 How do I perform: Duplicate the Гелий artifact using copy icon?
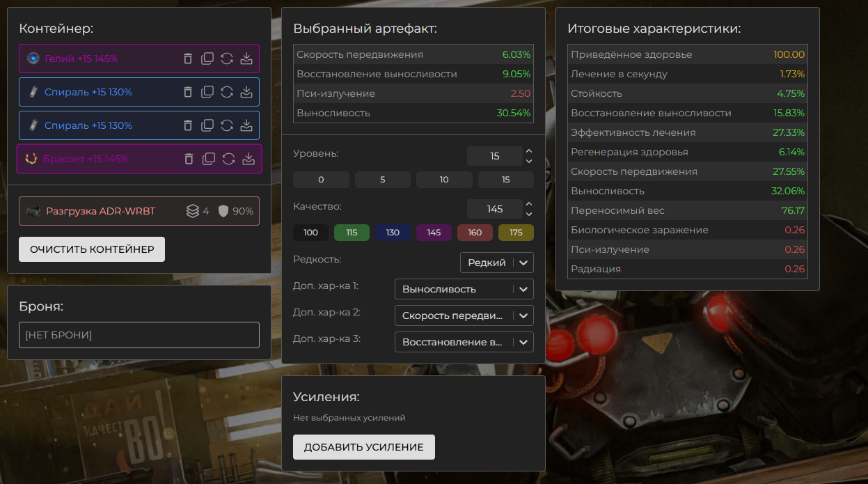point(207,58)
